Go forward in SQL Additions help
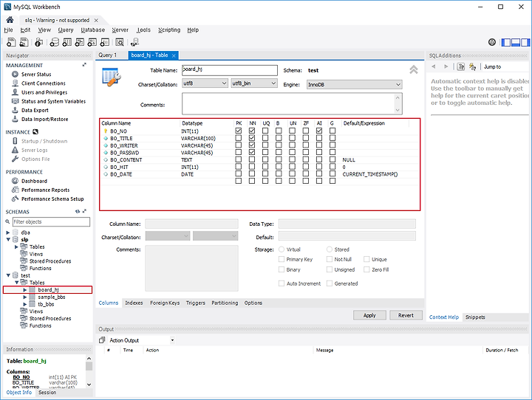This screenshot has width=532, height=400. tap(446, 66)
